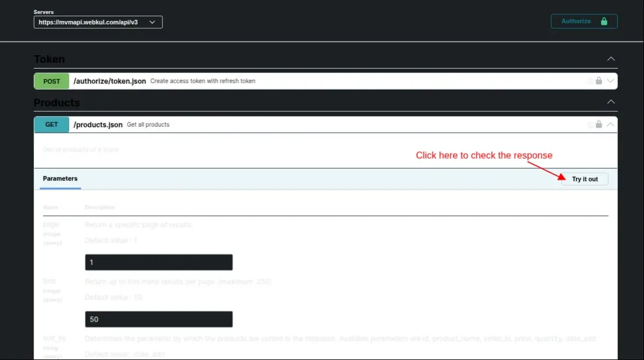Collapse the GET /products.json operation chevron
Image resolution: width=644 pixels, height=360 pixels.
610,124
